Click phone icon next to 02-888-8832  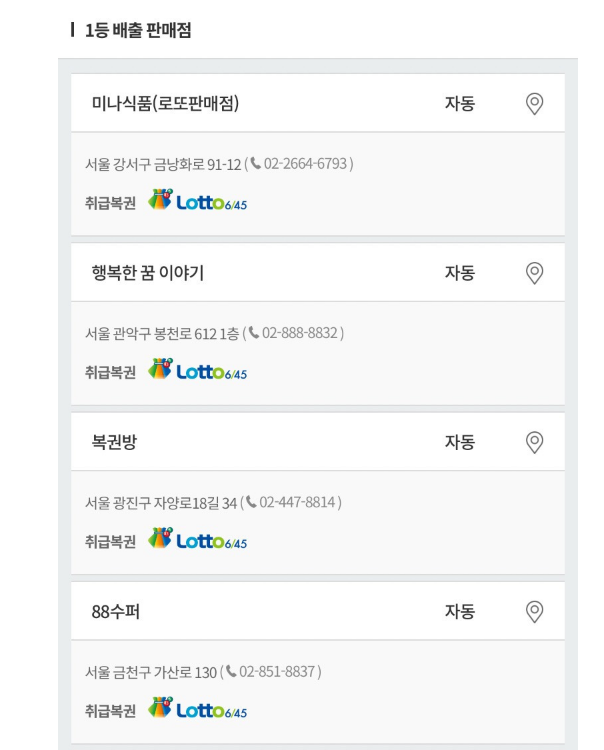(x=254, y=332)
